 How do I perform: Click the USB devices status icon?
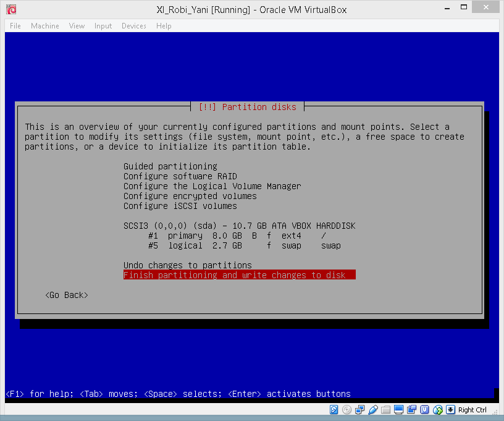click(373, 409)
